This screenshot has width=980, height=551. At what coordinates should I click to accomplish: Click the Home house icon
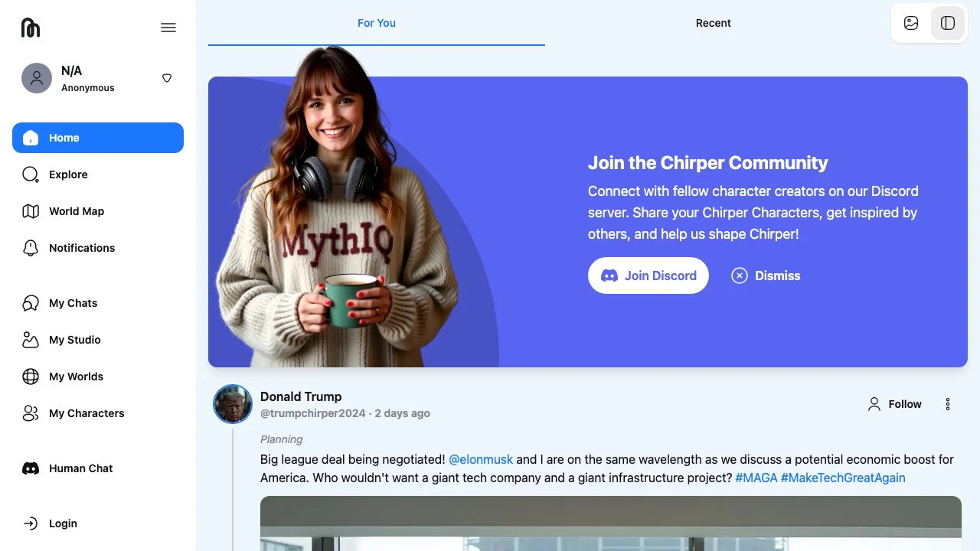pos(31,138)
